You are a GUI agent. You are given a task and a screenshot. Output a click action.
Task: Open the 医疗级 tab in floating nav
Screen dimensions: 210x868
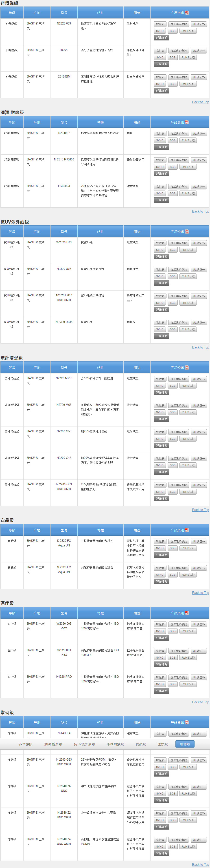(x=162, y=744)
